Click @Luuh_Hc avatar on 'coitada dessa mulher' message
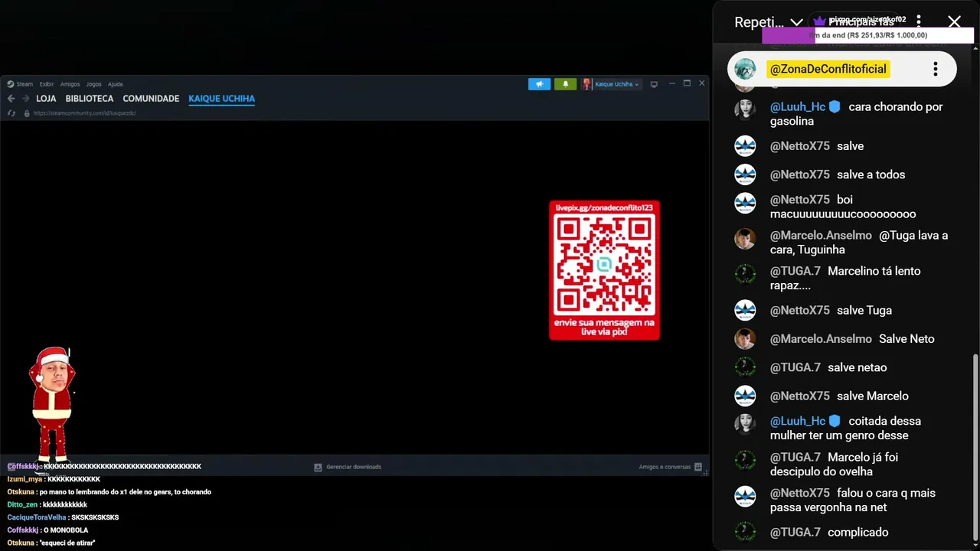Image resolution: width=980 pixels, height=551 pixels. click(x=745, y=423)
